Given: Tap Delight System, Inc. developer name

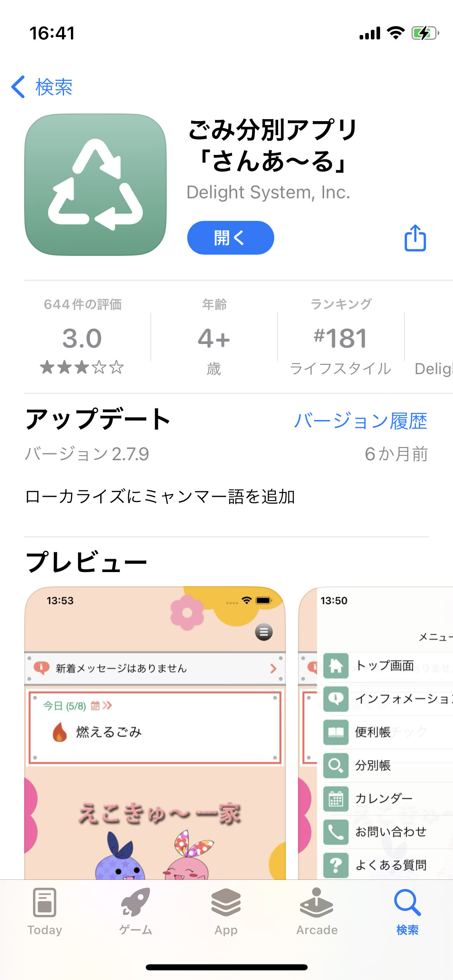Looking at the screenshot, I should [268, 192].
